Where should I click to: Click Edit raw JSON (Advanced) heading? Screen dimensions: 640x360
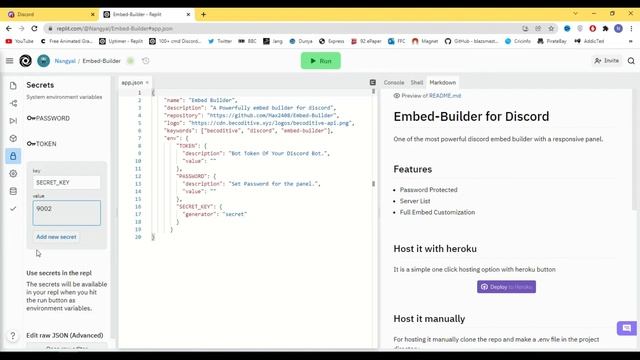[x=65, y=336]
